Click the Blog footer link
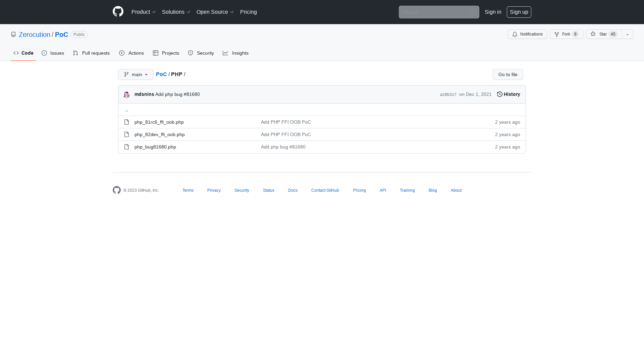The height and width of the screenshot is (362, 644). click(433, 190)
